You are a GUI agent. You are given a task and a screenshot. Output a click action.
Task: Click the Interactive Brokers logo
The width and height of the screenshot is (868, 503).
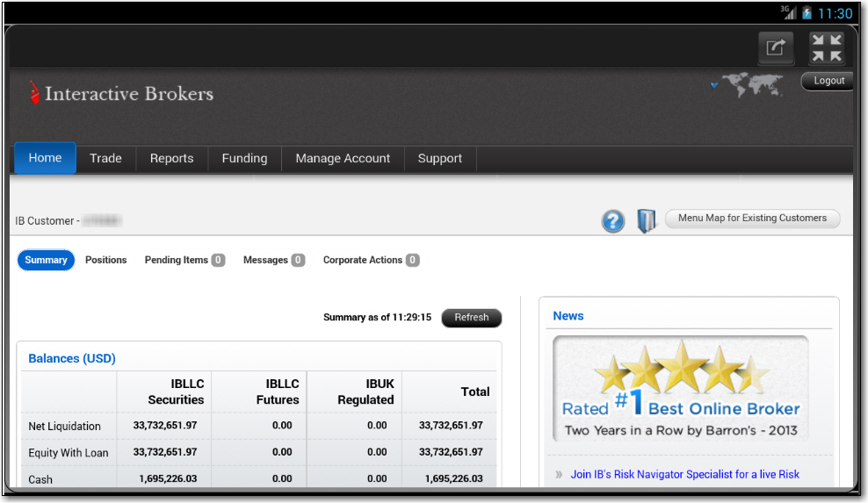[121, 94]
